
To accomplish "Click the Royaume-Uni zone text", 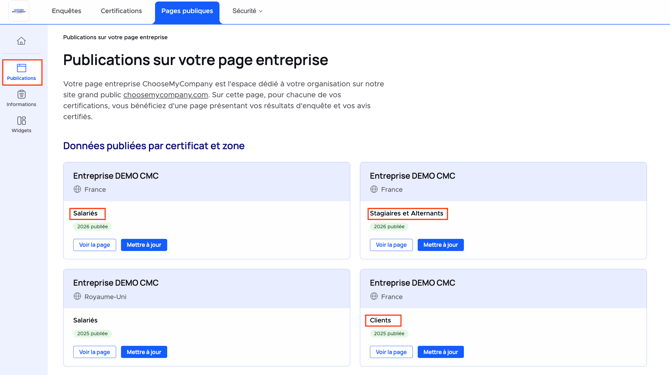I will tap(105, 296).
